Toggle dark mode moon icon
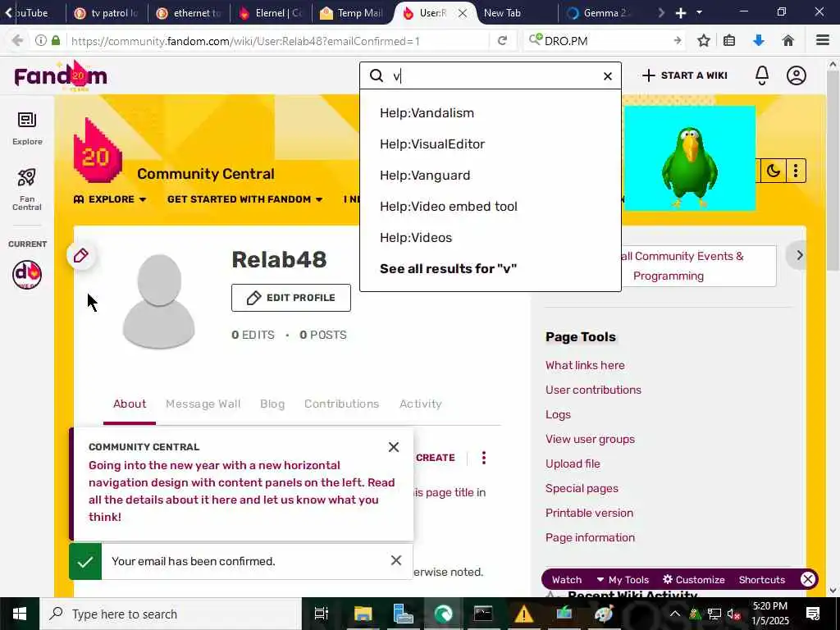 point(773,171)
